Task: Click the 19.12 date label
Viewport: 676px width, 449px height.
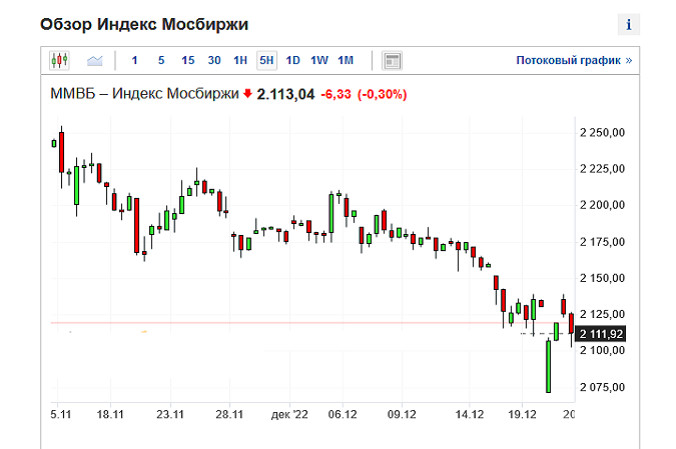Action: [522, 414]
